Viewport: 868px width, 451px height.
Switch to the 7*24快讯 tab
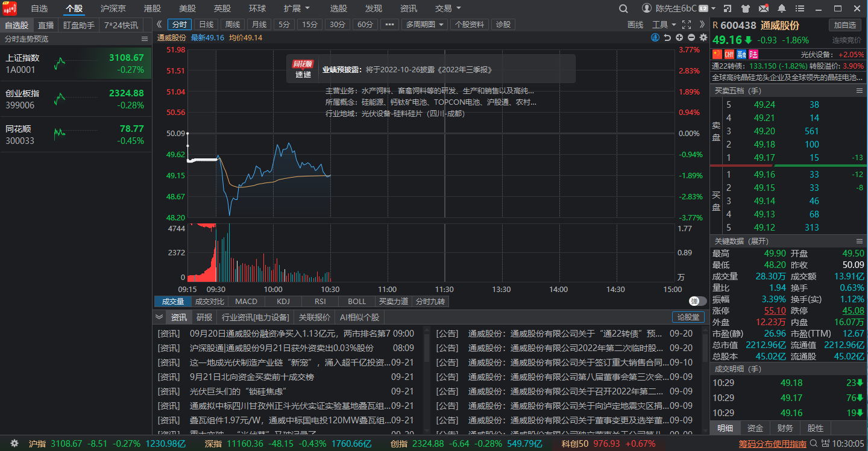click(121, 25)
